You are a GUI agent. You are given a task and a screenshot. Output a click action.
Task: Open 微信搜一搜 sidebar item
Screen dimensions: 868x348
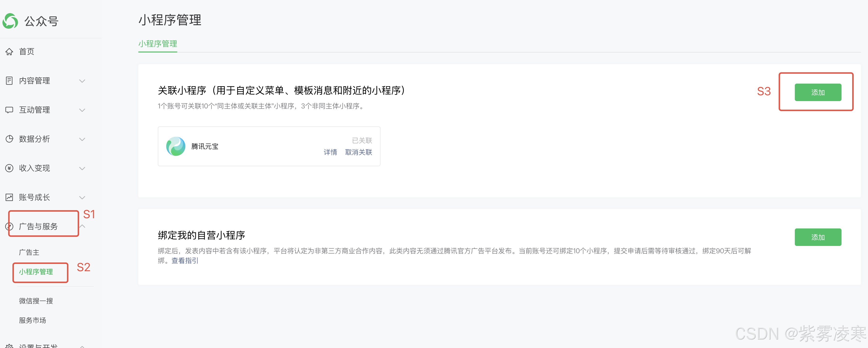[x=36, y=301]
